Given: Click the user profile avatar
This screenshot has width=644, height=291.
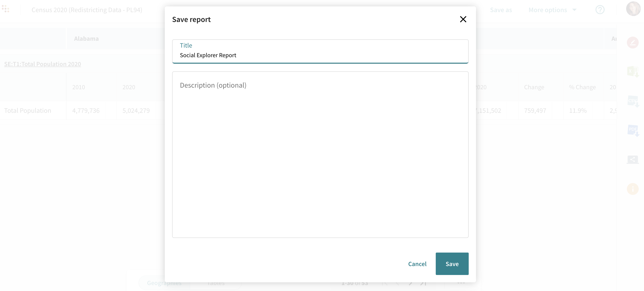Looking at the screenshot, I should point(633,9).
